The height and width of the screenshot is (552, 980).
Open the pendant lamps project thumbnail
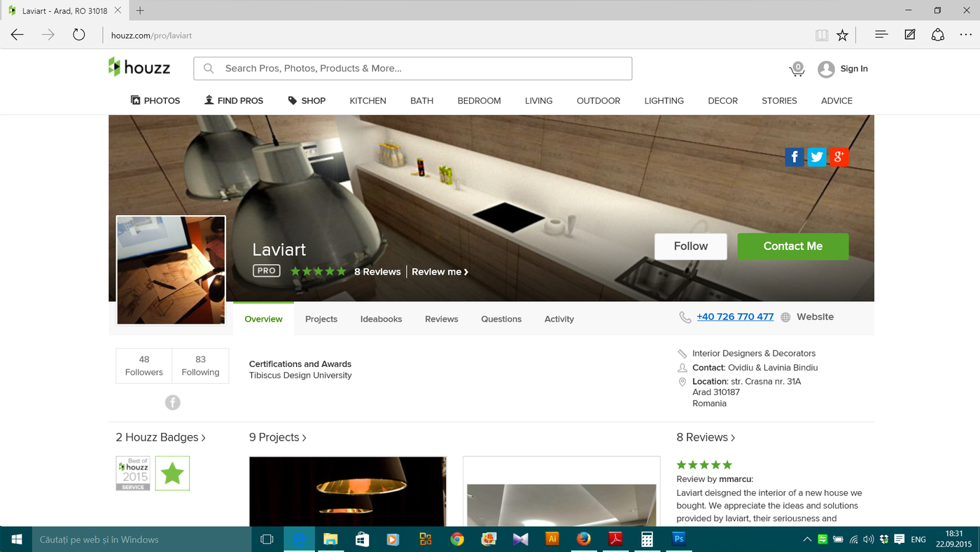point(347,492)
